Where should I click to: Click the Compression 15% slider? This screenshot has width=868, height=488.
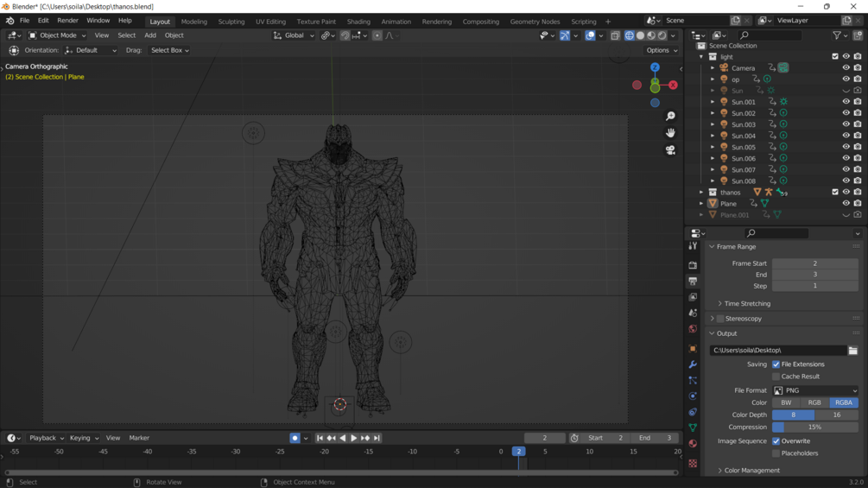814,427
